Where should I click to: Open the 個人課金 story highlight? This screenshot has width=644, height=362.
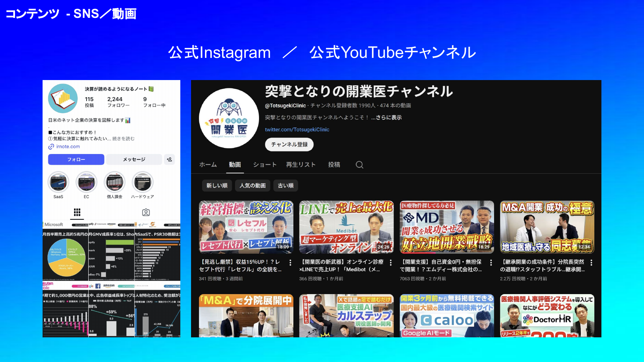coord(114,182)
